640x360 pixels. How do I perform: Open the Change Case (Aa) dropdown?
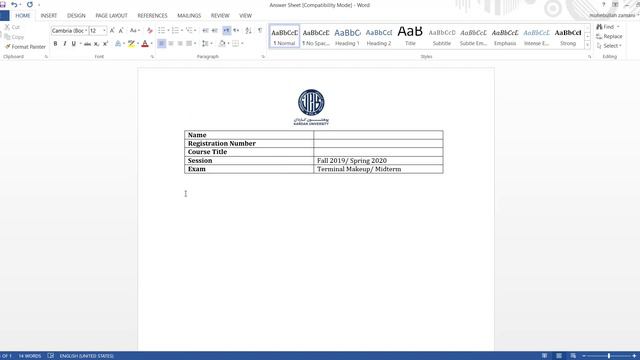coord(135,31)
